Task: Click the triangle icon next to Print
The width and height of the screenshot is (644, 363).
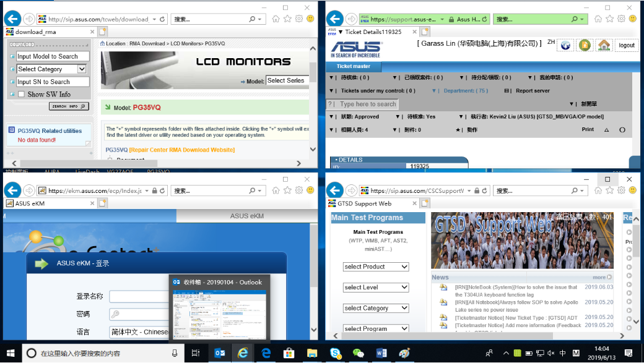Action: (x=607, y=130)
